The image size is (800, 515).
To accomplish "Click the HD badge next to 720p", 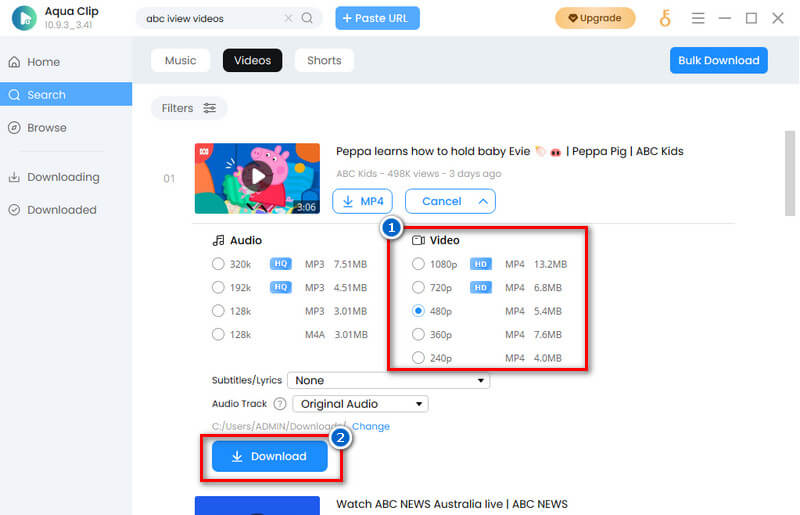I will [481, 287].
